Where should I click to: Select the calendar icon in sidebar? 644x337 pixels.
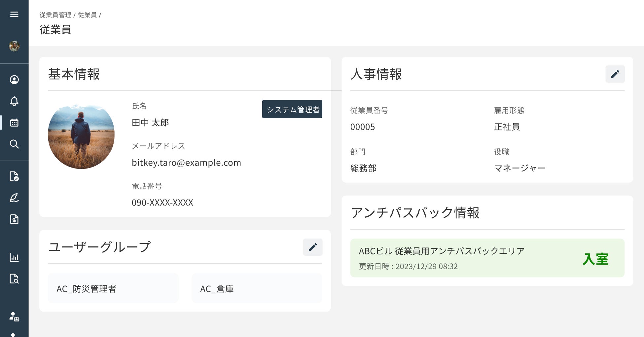click(x=14, y=123)
